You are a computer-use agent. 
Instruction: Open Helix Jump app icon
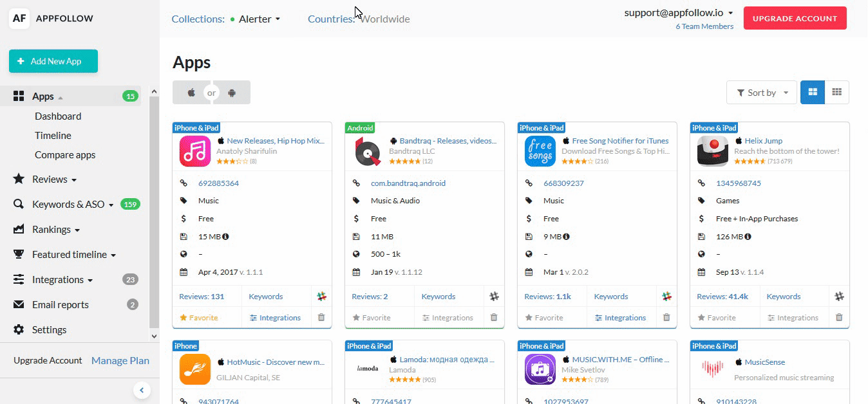(x=713, y=151)
